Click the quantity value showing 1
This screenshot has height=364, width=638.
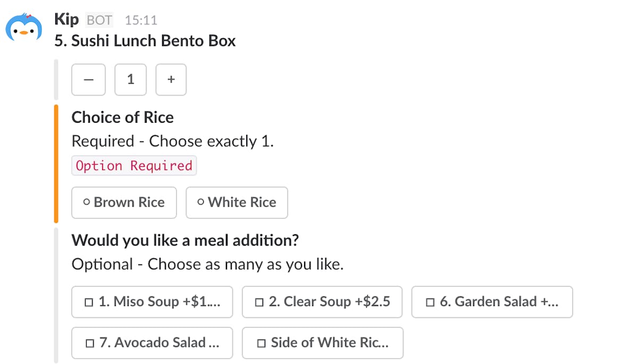tap(130, 80)
